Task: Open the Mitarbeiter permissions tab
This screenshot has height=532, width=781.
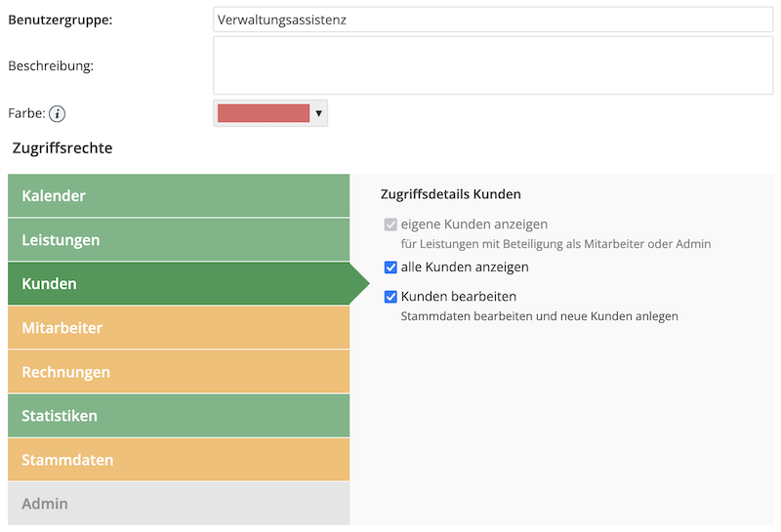Action: click(179, 328)
